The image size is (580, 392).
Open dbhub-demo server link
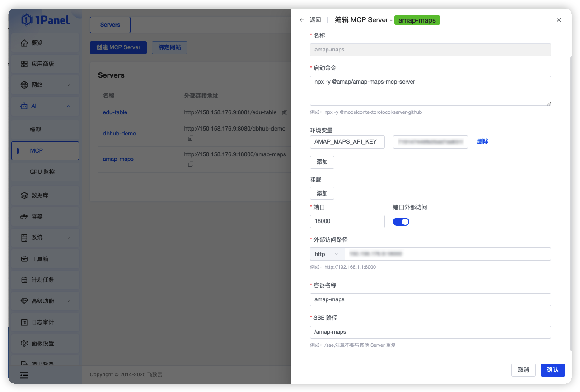click(x=119, y=134)
